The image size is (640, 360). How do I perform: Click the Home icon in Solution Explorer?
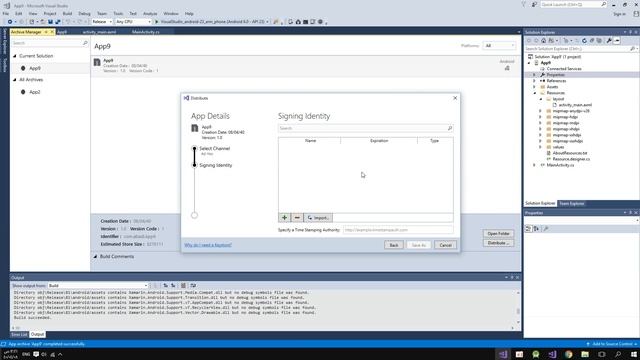point(543,40)
